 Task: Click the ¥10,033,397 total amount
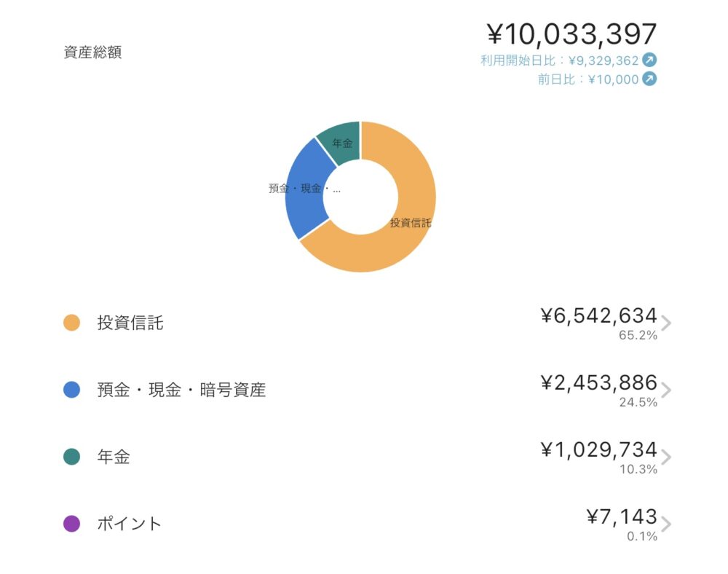pos(571,34)
